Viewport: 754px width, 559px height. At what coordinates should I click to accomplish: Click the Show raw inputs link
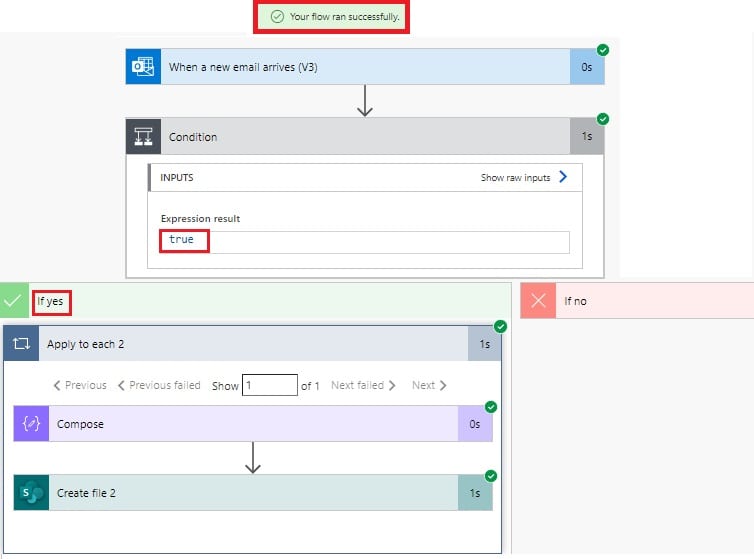[x=515, y=178]
